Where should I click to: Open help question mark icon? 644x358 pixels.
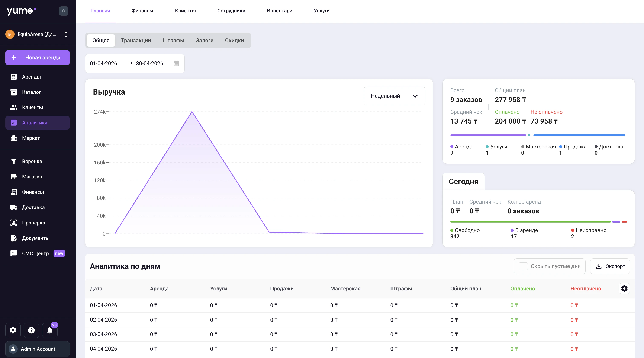tap(31, 330)
